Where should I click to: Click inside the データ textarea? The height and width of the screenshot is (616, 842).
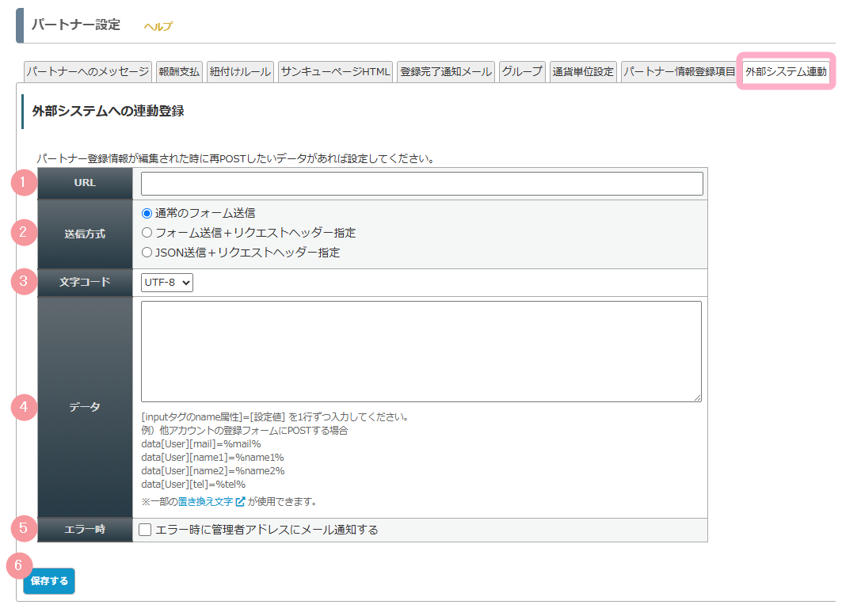point(421,352)
